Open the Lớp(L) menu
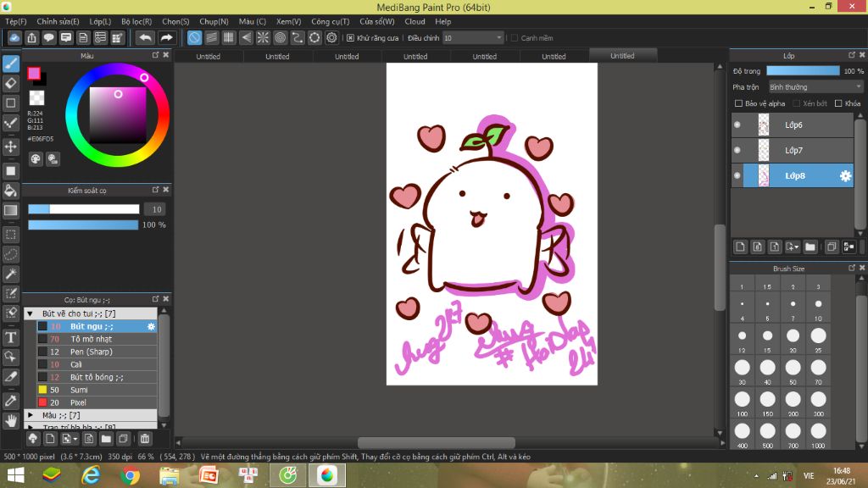The image size is (868, 488). click(100, 21)
